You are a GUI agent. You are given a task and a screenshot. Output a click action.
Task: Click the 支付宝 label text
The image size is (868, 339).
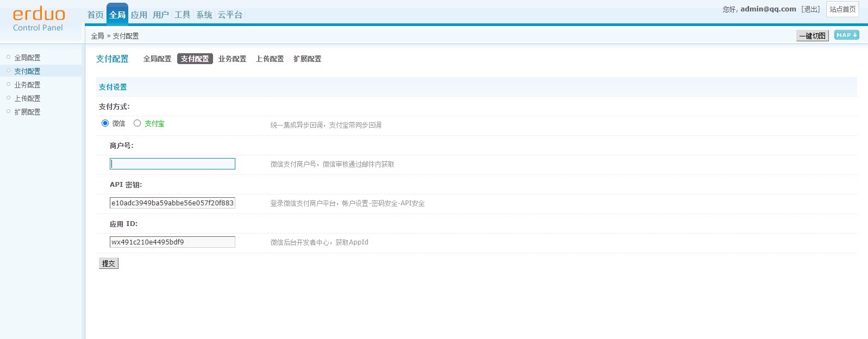pos(154,123)
